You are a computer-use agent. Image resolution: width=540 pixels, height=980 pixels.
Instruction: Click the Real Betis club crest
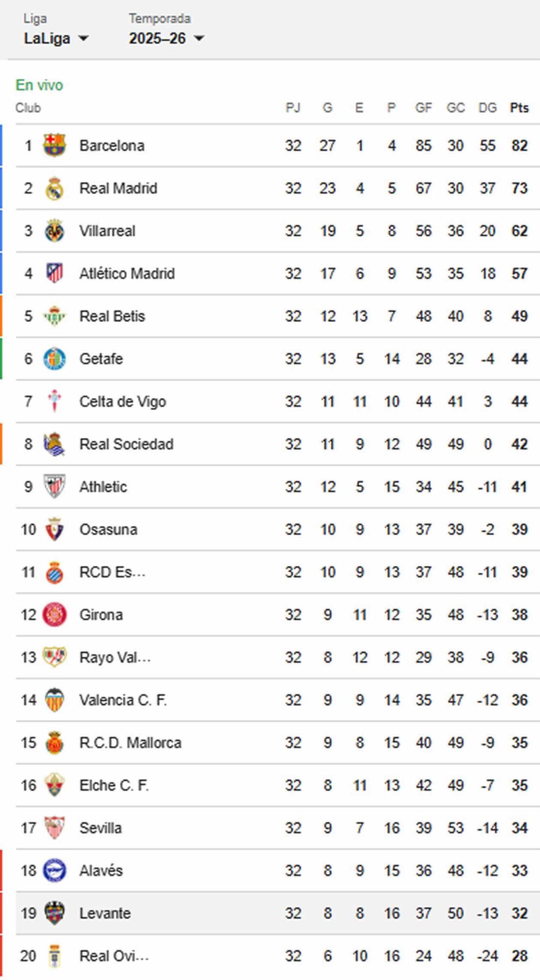pos(54,316)
